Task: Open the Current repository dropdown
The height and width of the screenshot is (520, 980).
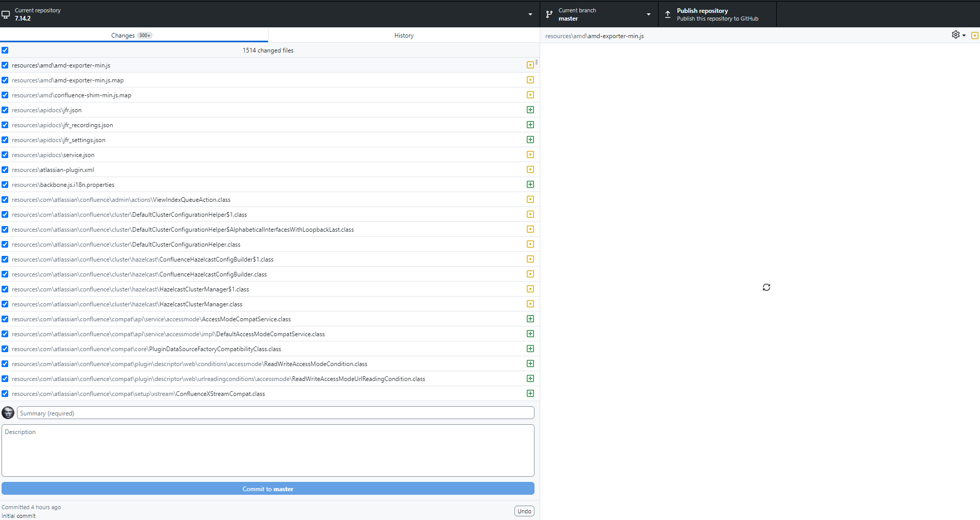Action: tap(270, 14)
